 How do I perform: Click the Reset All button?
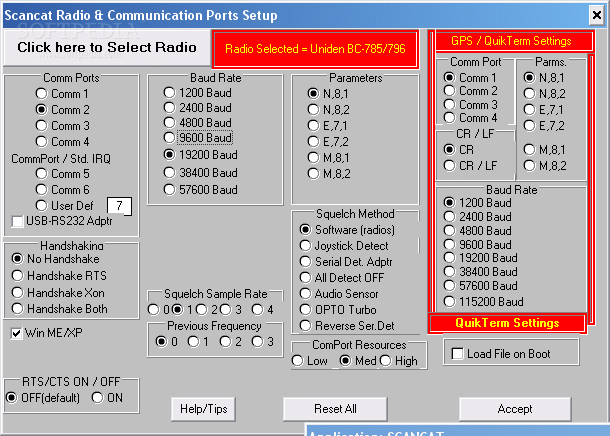[335, 409]
